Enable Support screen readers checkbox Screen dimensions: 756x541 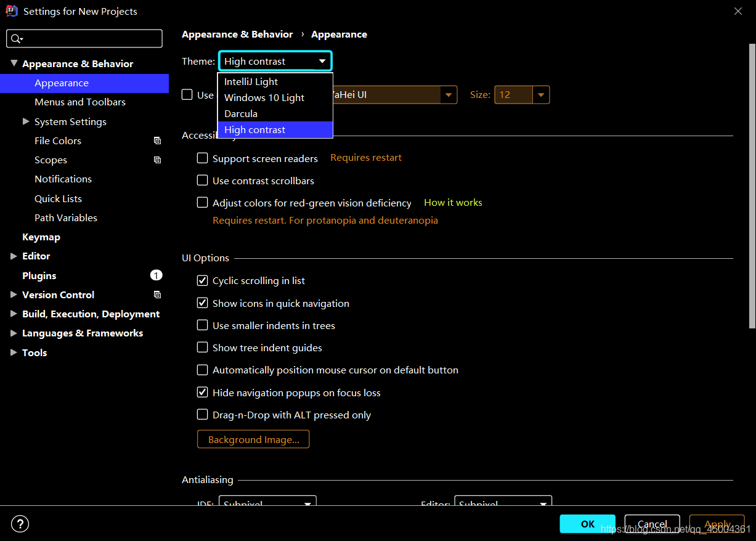202,158
